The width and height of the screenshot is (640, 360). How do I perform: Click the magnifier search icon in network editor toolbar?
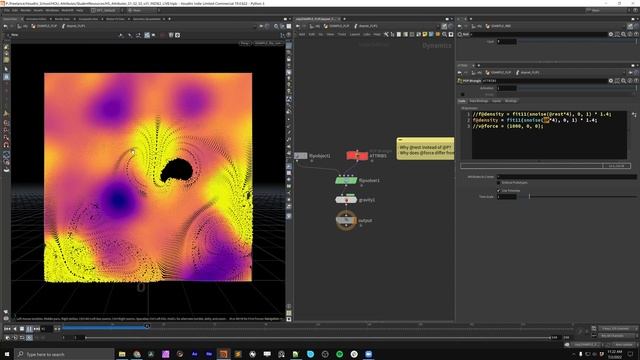pyautogui.click(x=444, y=35)
